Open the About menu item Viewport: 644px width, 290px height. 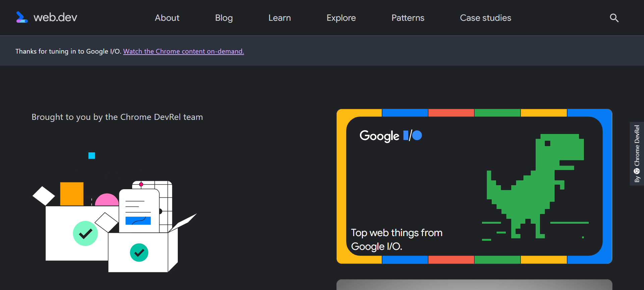click(x=167, y=18)
